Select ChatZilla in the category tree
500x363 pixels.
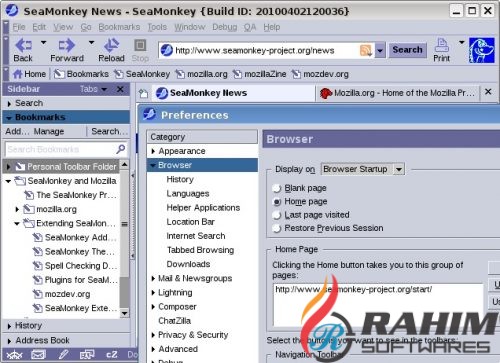pos(174,321)
